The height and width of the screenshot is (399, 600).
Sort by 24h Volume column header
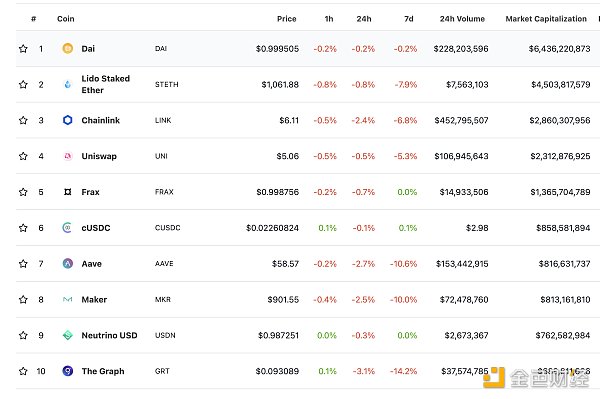click(462, 19)
